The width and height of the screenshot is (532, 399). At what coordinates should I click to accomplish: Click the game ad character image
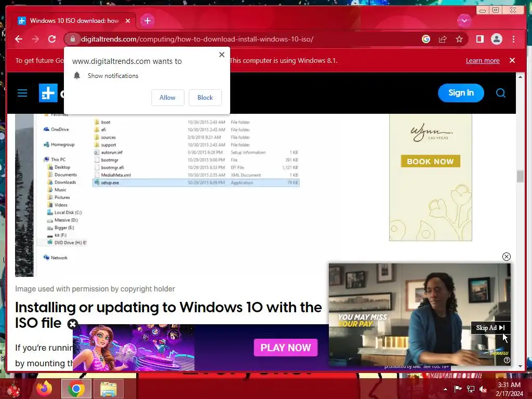134,348
